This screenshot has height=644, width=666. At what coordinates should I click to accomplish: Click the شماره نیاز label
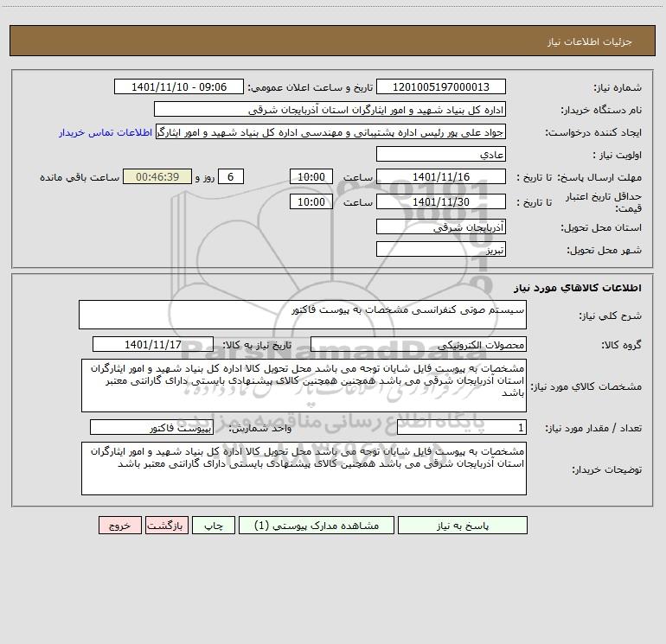[618, 88]
